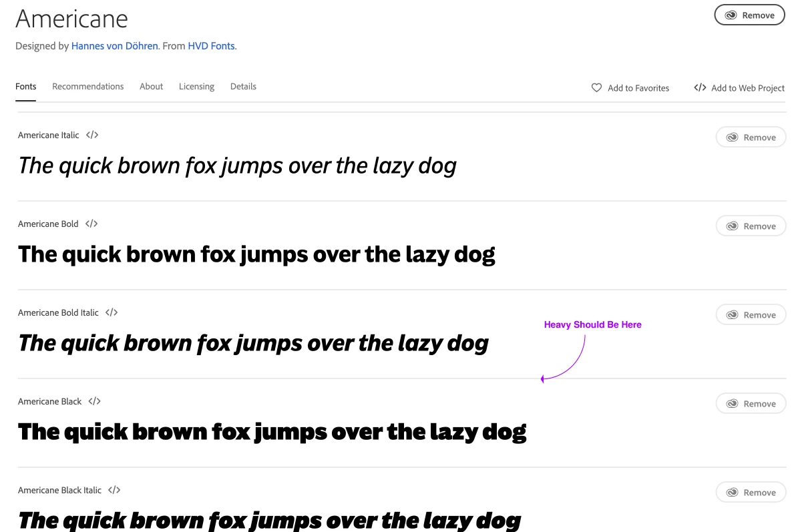Remove the Americane Italic font
This screenshot has width=792, height=532.
coord(751,138)
